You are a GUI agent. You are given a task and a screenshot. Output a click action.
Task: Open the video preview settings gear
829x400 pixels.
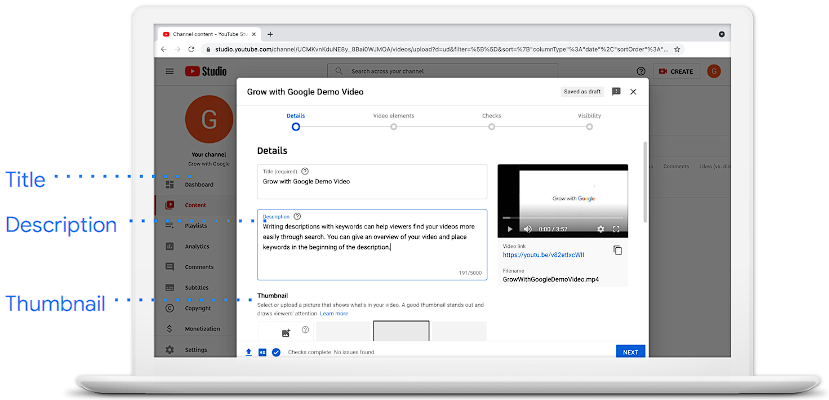click(600, 229)
